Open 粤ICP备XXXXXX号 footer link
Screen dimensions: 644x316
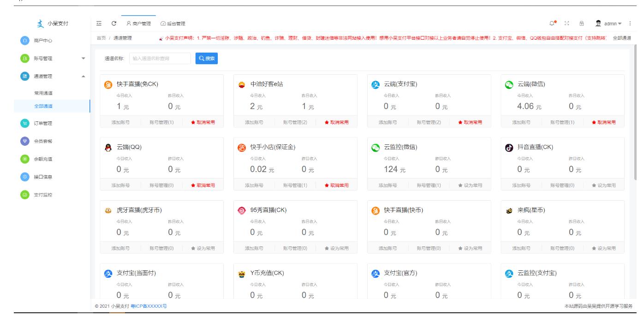pyautogui.click(x=148, y=306)
